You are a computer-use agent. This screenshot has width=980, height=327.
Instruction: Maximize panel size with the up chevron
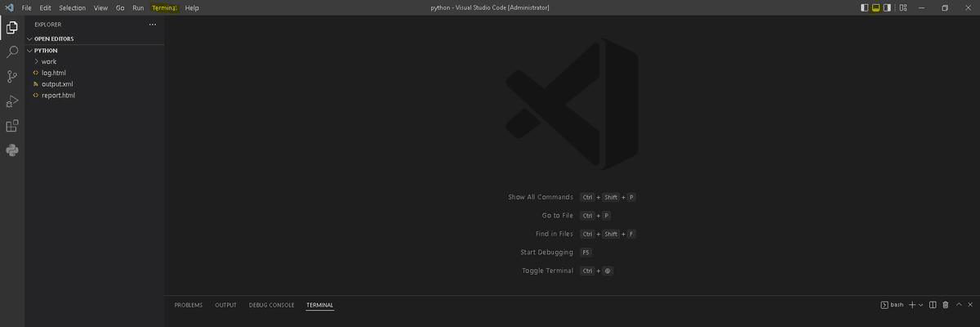click(x=959, y=305)
